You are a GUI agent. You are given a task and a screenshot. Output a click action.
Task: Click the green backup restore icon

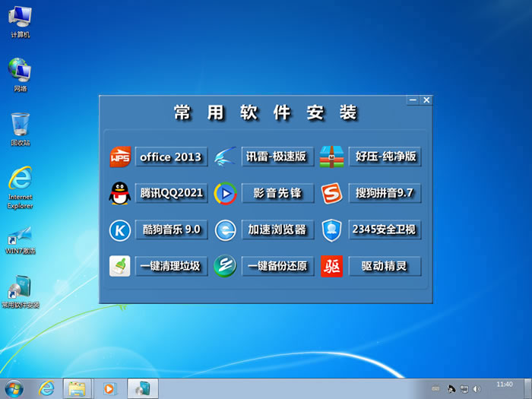225,266
